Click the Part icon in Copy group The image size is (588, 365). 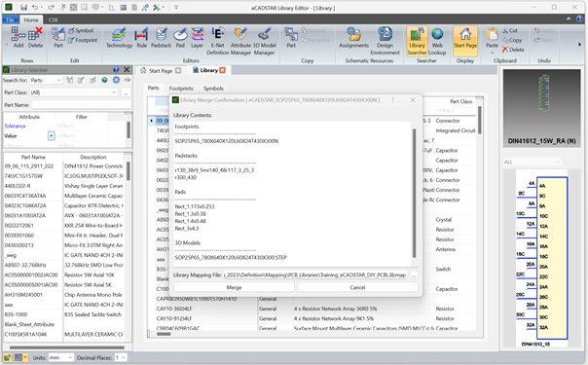point(291,38)
